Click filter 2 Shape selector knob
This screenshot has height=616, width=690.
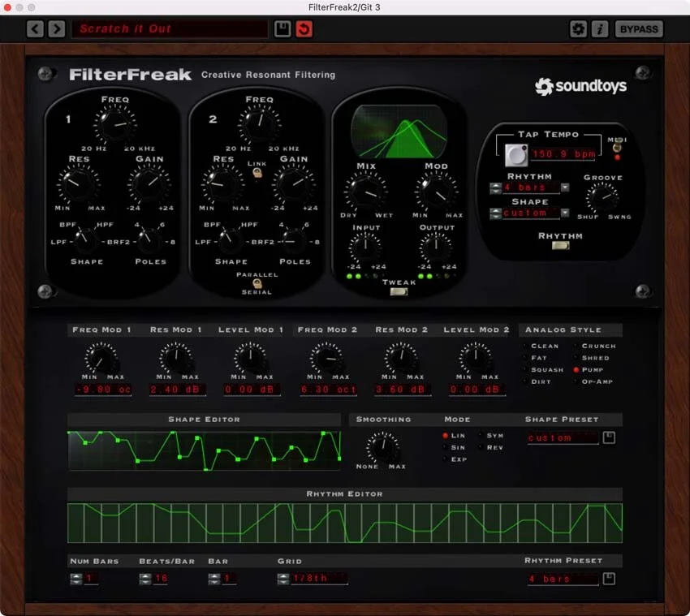[x=230, y=240]
